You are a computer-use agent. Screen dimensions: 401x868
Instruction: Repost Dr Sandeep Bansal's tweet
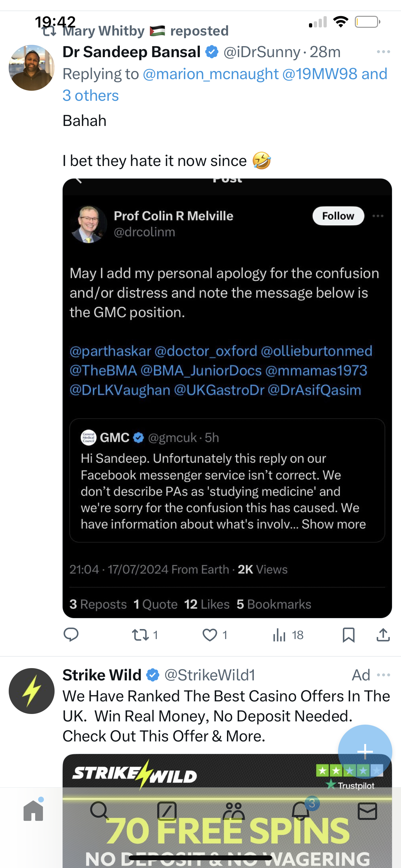point(145,635)
